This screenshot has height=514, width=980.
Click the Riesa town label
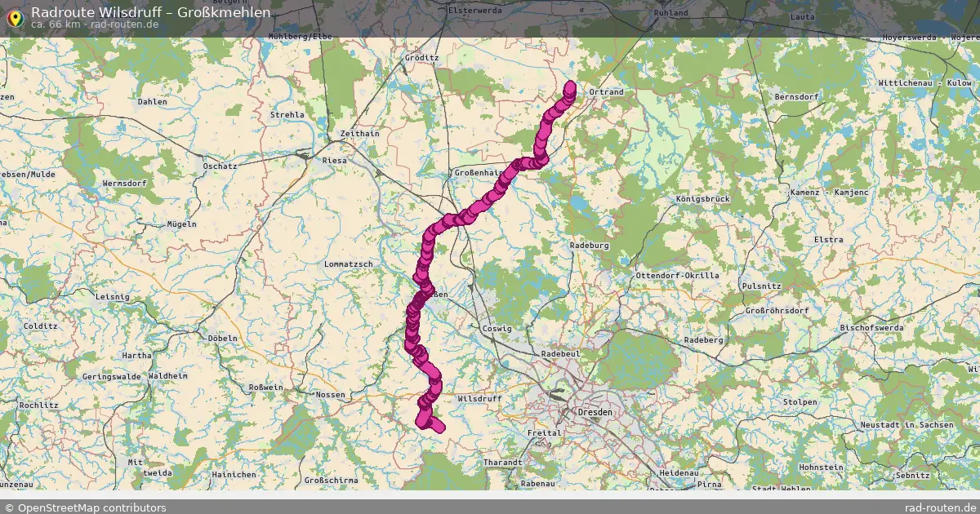(x=335, y=161)
